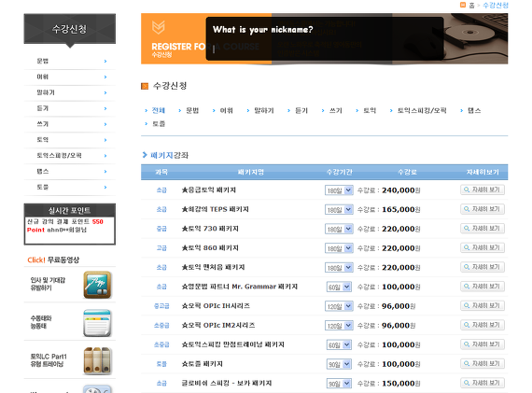Viewport: 532px width, 393px height.
Task: Click the 165,000원 price in TEPS row
Action: pos(401,210)
